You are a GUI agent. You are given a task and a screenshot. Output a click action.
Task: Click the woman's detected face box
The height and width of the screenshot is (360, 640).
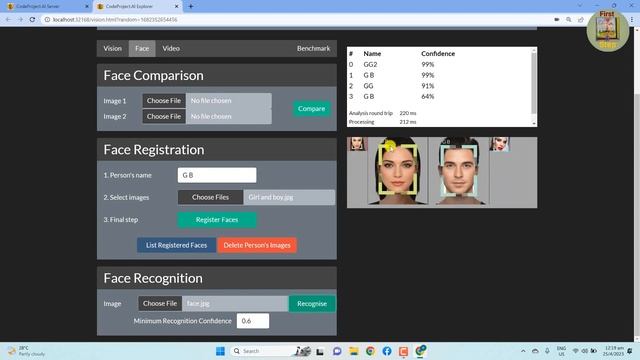(398, 169)
